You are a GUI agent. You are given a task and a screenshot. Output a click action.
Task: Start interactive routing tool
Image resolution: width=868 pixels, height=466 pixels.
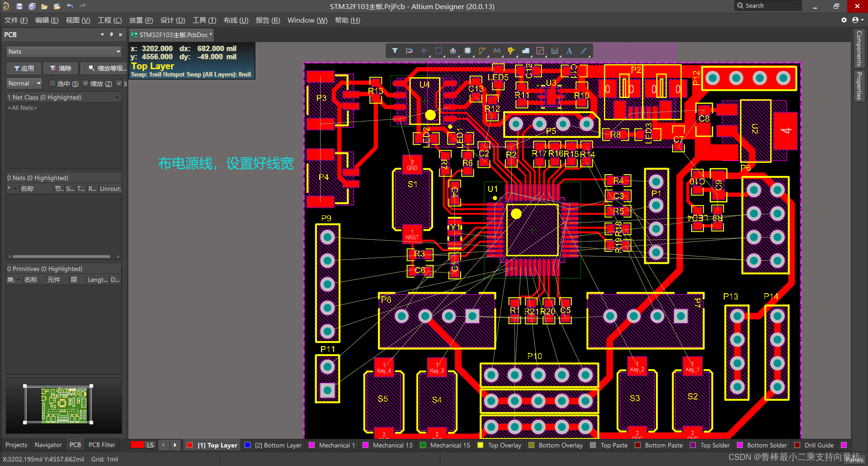[x=482, y=51]
